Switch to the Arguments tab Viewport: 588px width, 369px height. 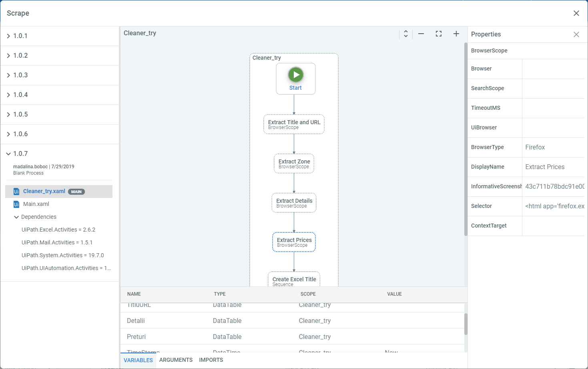click(176, 360)
